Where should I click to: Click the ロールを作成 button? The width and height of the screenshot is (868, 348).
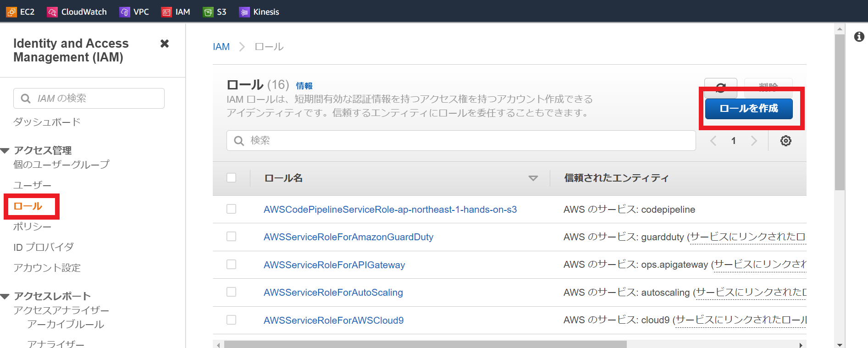click(x=749, y=109)
